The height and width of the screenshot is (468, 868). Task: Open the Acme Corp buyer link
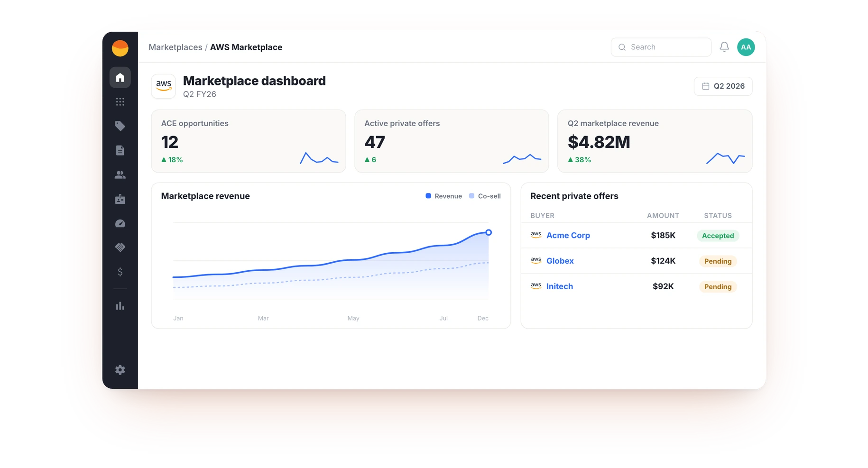(568, 235)
